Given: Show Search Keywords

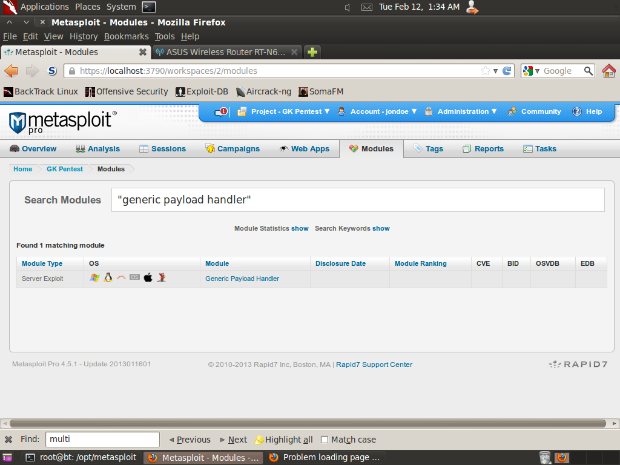Looking at the screenshot, I should (381, 229).
